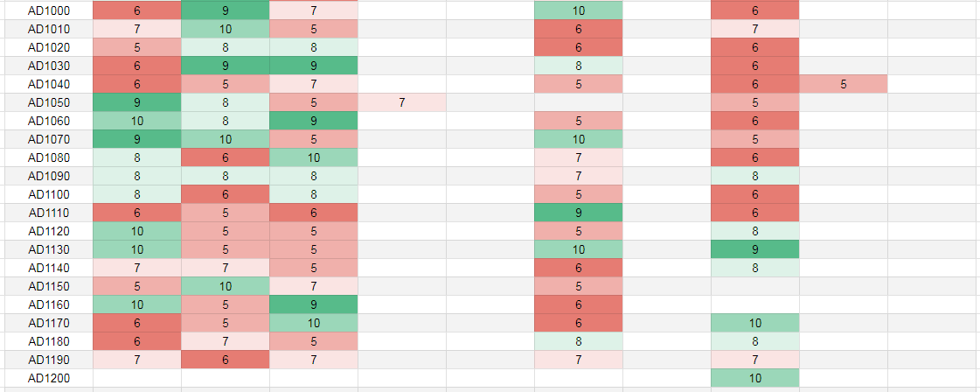Image resolution: width=980 pixels, height=392 pixels.
Task: Select the 8 cell in row AD1140
Action: pos(754,268)
